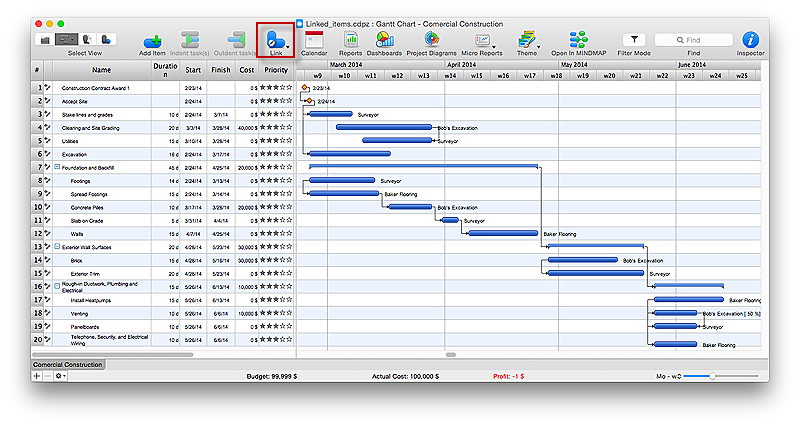Image resolution: width=800 pixels, height=426 pixels.
Task: Open the Theme dropdown
Action: pyautogui.click(x=528, y=39)
